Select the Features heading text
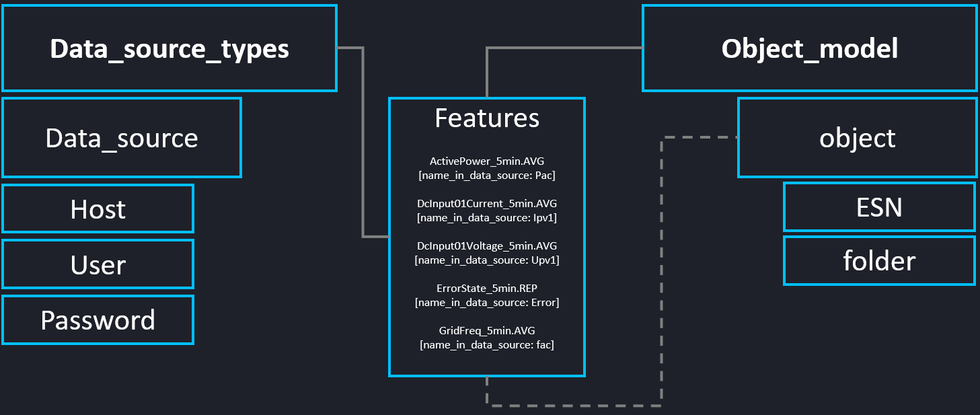The image size is (980, 415). (487, 118)
